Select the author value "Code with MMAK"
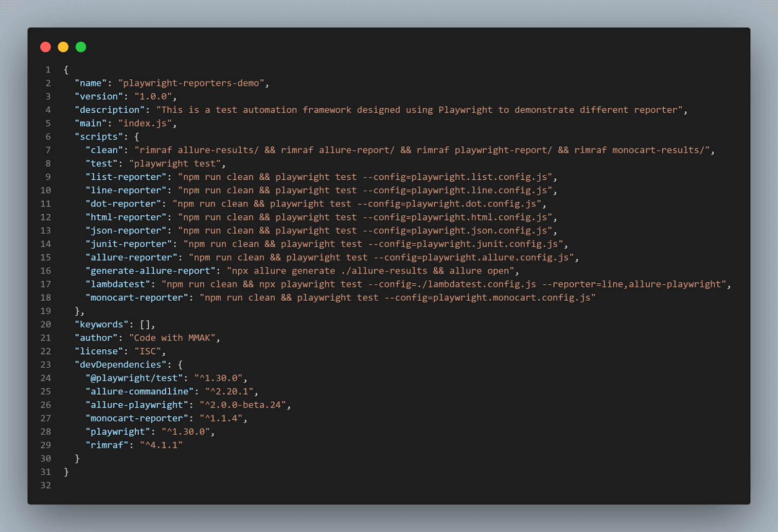This screenshot has width=778, height=532. click(x=174, y=338)
